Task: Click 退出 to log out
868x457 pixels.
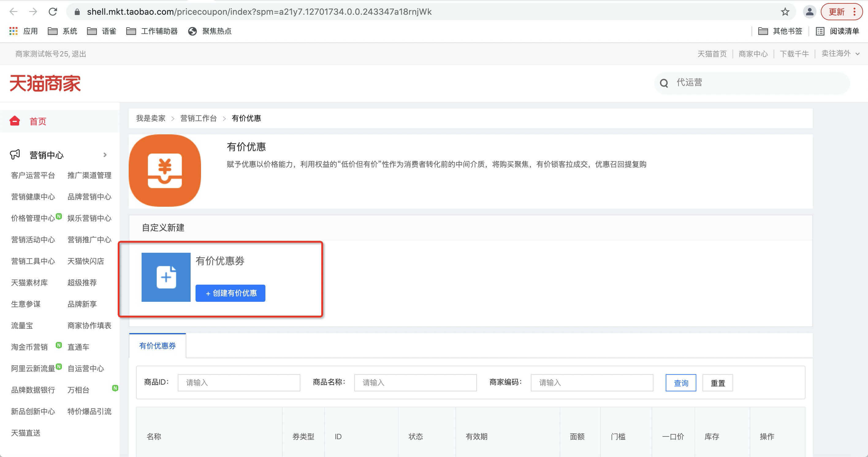Action: click(x=79, y=54)
